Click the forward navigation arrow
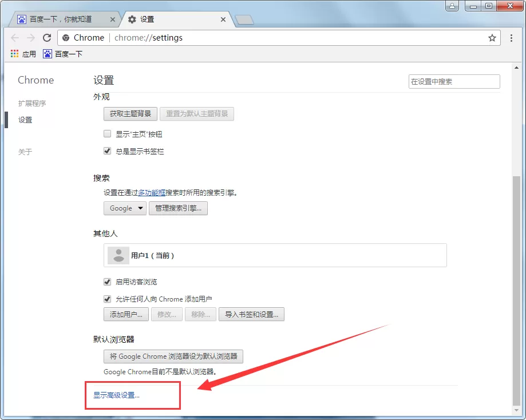The width and height of the screenshot is (526, 420). click(31, 38)
